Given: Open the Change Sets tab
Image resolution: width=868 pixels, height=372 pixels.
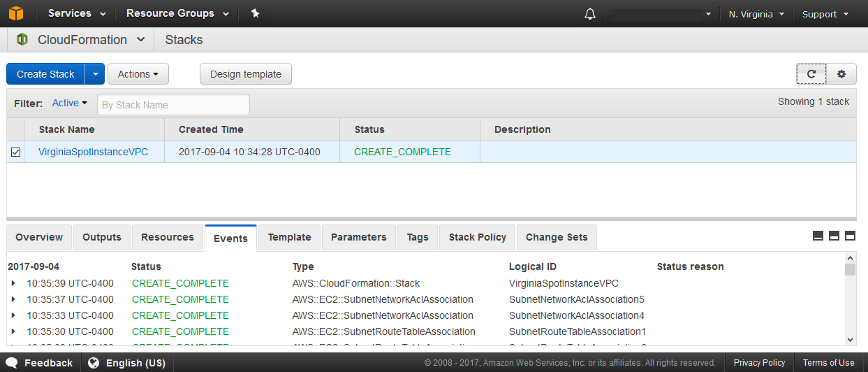Looking at the screenshot, I should tap(557, 237).
